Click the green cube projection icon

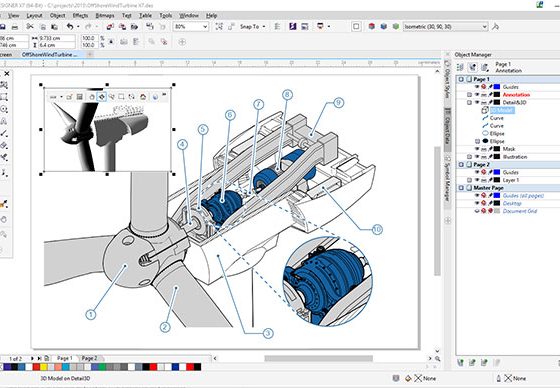[396, 26]
